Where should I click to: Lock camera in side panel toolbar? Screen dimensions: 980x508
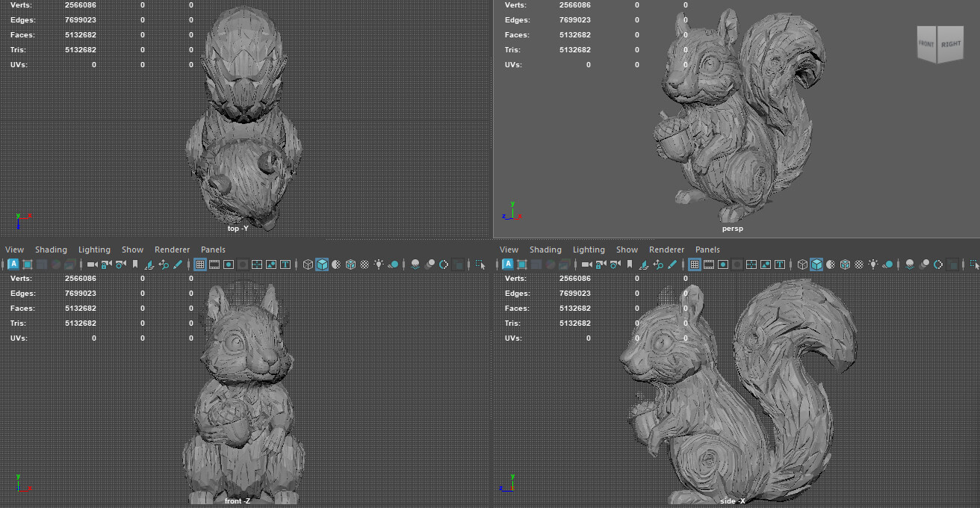601,264
